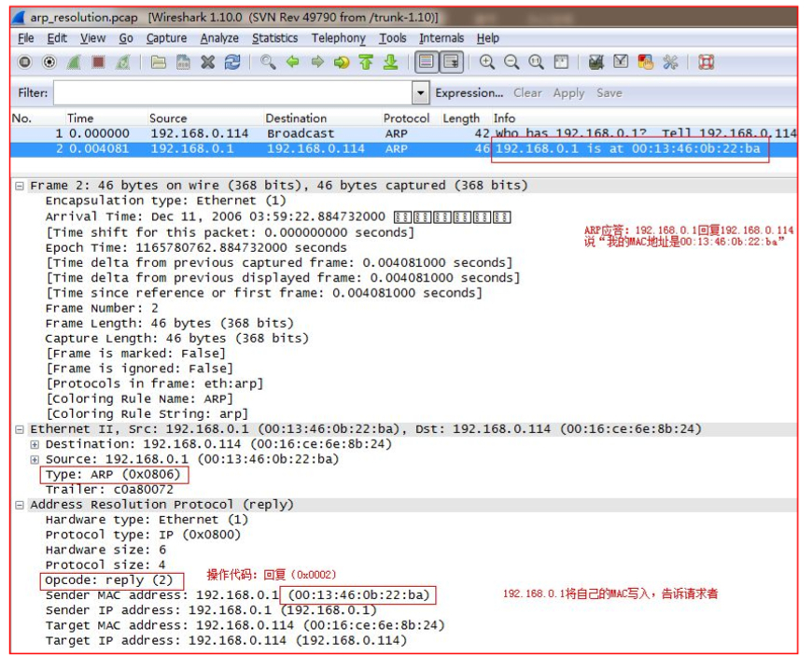
Task: Edit display filters icon
Action: pos(621,63)
